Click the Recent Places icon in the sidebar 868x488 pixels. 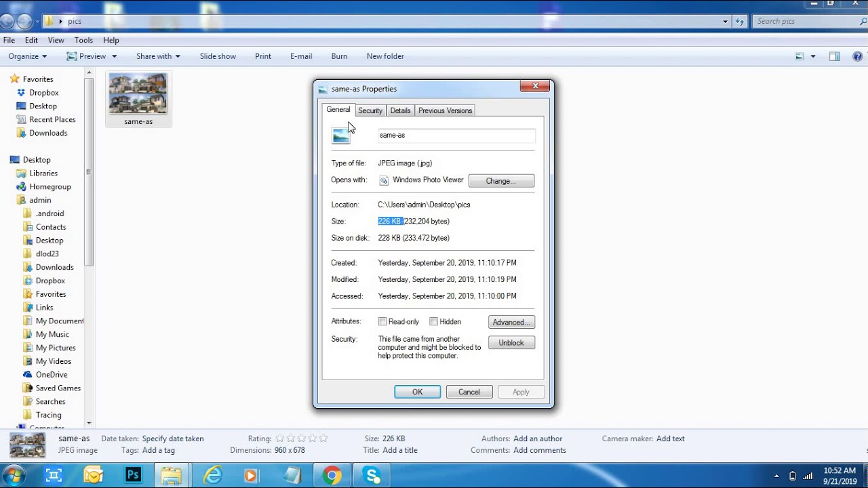[21, 120]
